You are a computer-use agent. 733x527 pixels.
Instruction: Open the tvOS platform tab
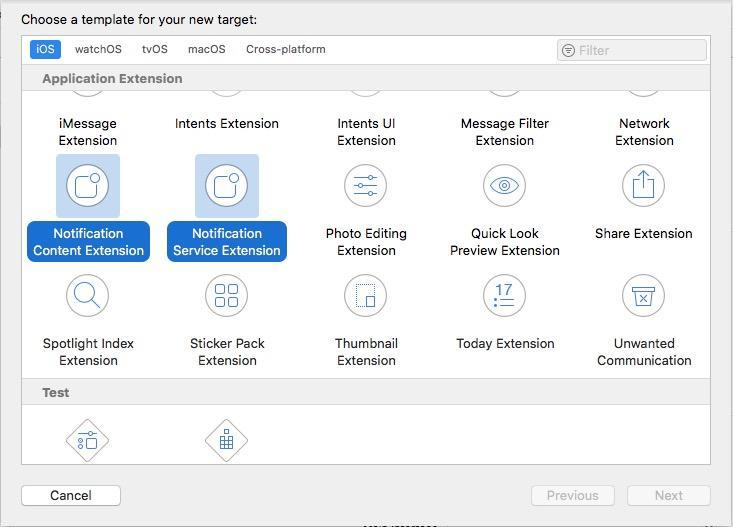click(x=155, y=49)
